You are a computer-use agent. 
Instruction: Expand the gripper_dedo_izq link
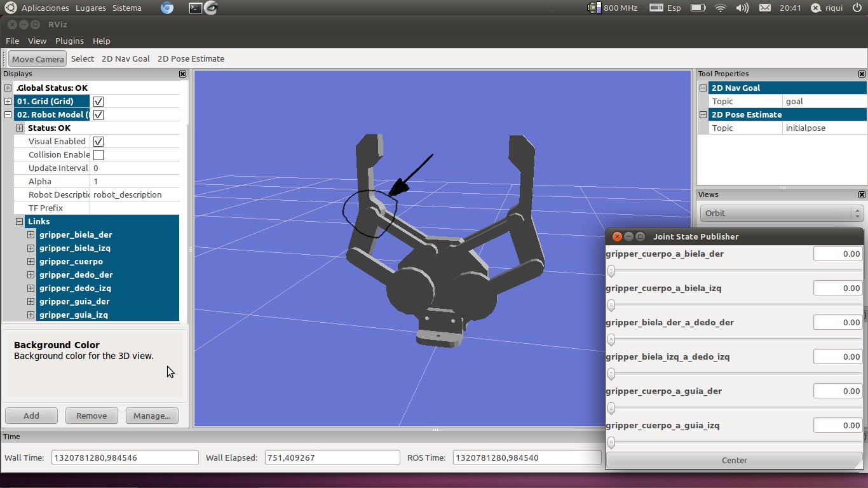(31, 288)
